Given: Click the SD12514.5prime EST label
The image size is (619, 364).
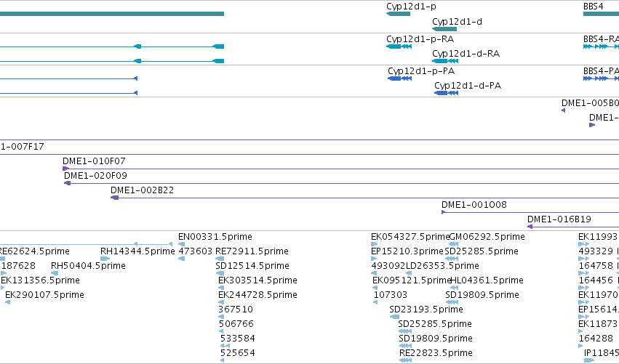Looking at the screenshot, I should click(x=252, y=266).
